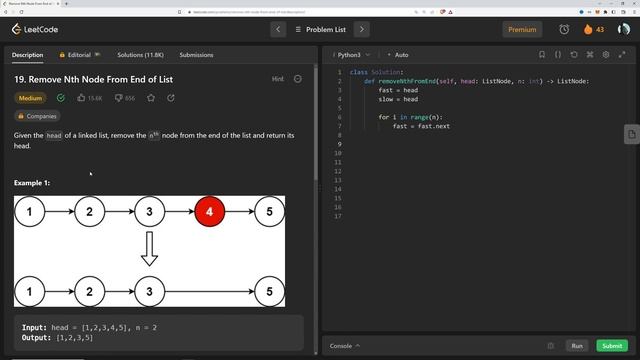The width and height of the screenshot is (640, 360).
Task: Go to next problem arrow
Action: 362,29
